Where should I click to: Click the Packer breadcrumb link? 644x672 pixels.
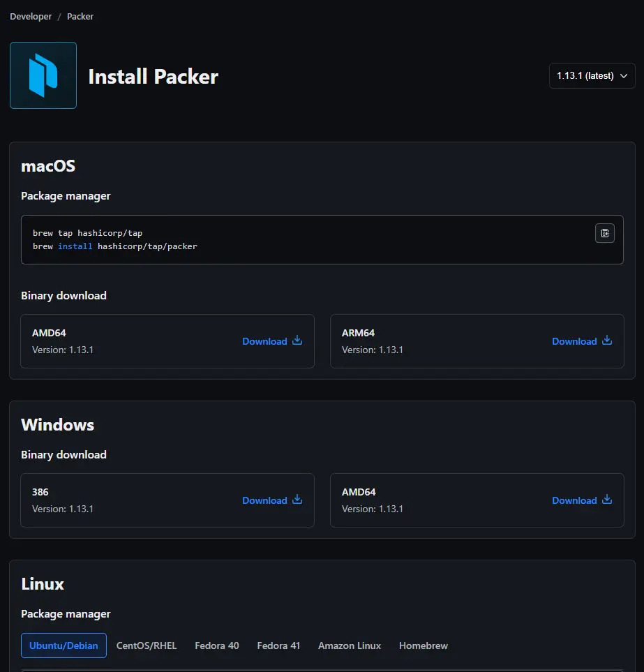click(80, 16)
